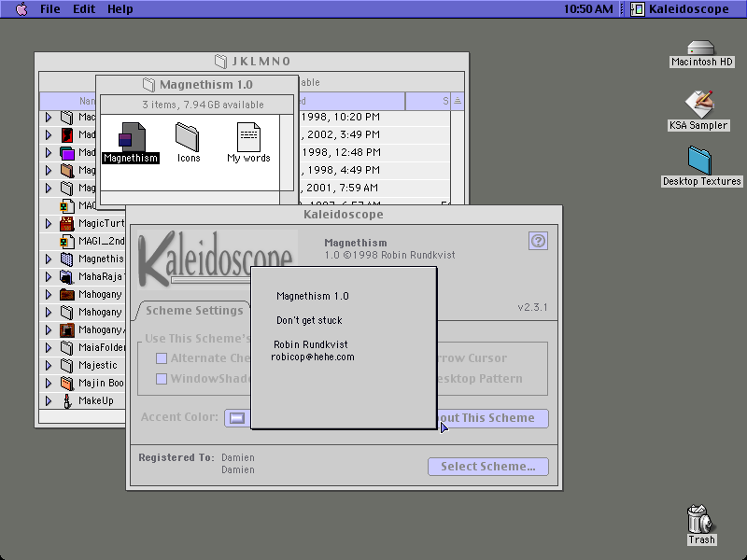Screen dimensions: 747x560
Task: Click the sort-order button in JKLMNO header
Action: pyautogui.click(x=458, y=101)
